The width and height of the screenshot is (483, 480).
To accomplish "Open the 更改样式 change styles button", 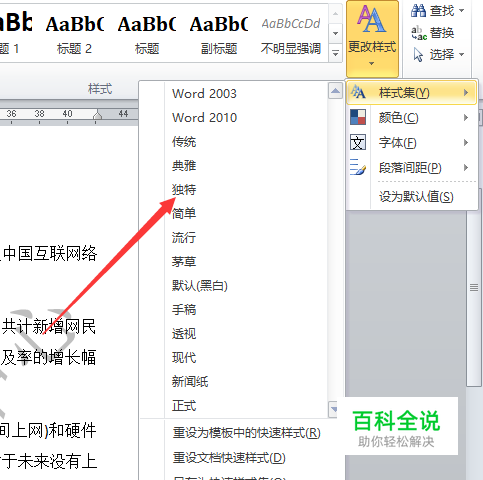I will [372, 39].
